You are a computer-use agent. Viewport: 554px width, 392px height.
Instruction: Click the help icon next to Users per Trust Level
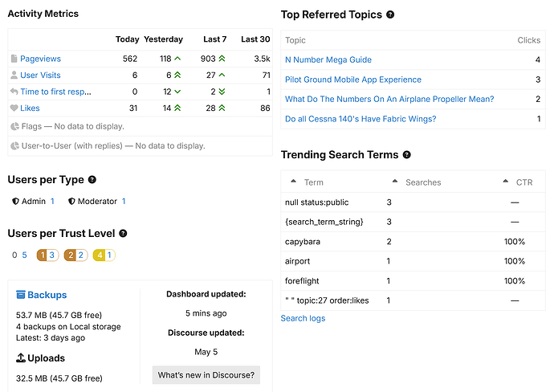point(123,233)
